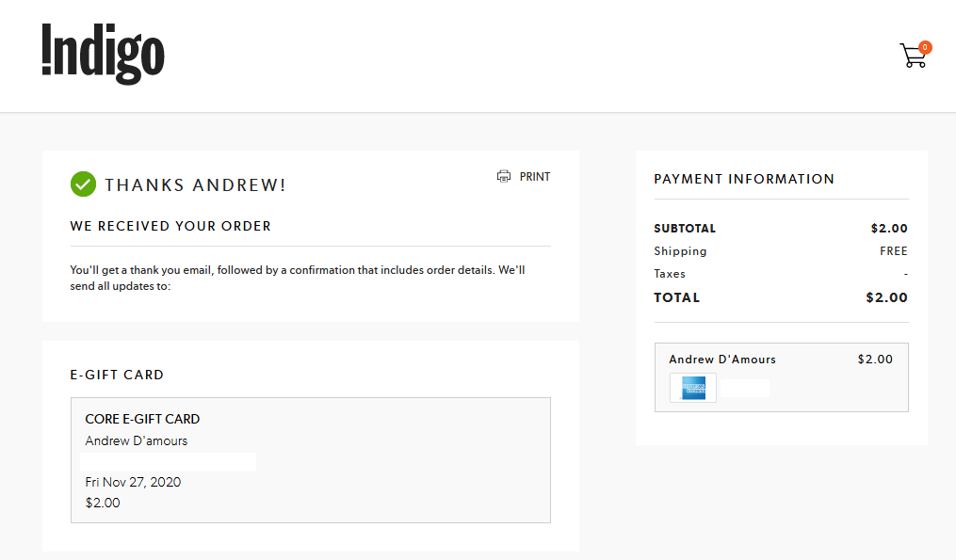Click the WE RECEIVED YOUR ORDER heading
Screen dimensions: 956x560
coord(170,226)
